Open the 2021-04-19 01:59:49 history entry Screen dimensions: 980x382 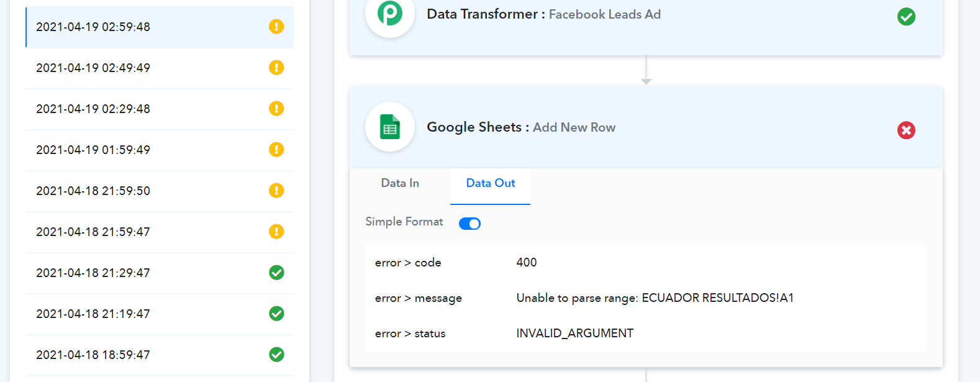pos(160,150)
